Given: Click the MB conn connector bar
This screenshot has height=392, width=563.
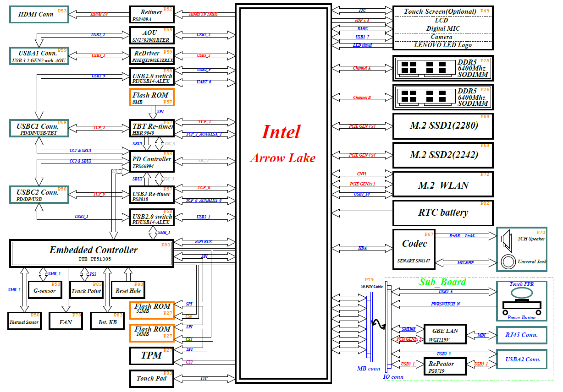Looking at the screenshot, I should click(x=370, y=328).
